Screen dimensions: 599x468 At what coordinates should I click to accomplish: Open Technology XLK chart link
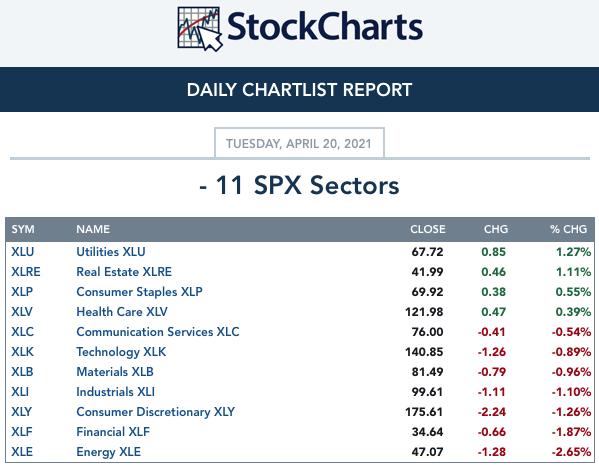pos(121,352)
